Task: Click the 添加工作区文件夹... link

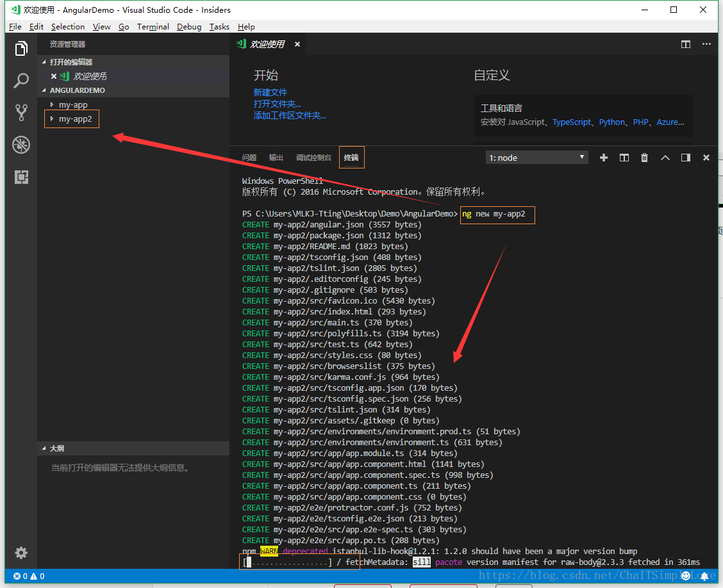Action: (x=290, y=115)
